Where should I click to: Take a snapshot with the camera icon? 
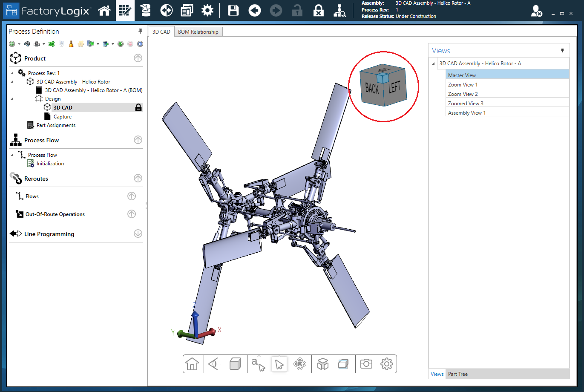pos(365,364)
